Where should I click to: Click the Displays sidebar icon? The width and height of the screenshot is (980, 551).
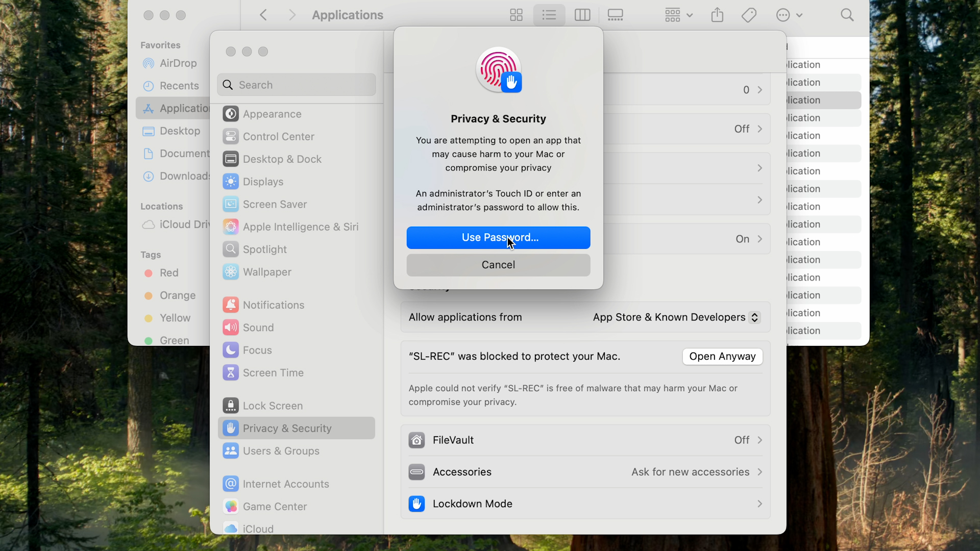[231, 182]
